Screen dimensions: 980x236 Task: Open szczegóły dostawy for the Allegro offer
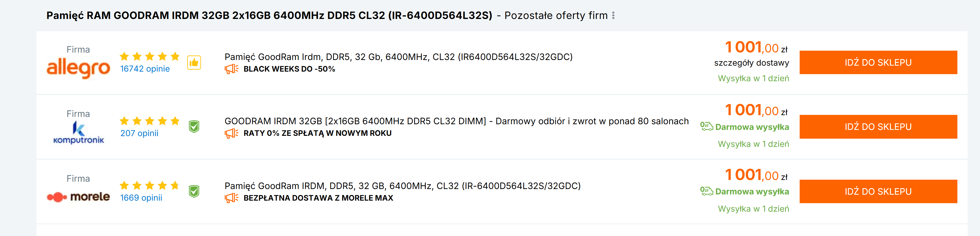pos(751,63)
